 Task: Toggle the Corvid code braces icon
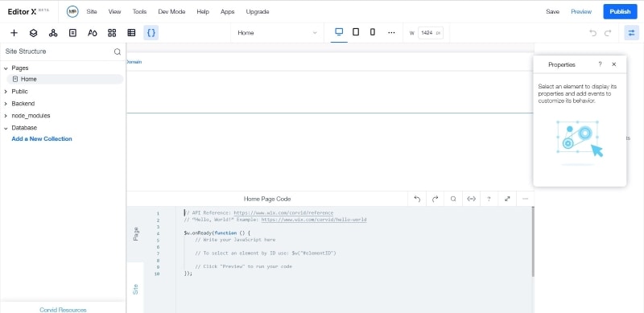[151, 33]
